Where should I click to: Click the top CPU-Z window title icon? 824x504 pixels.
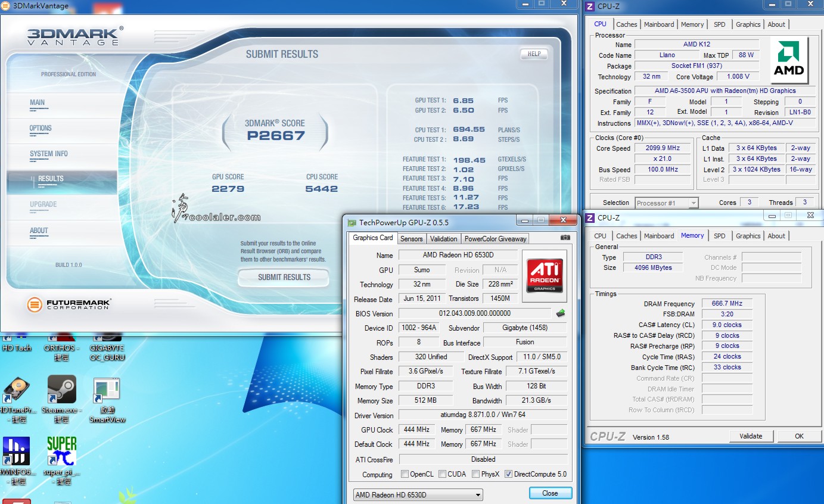click(x=590, y=7)
